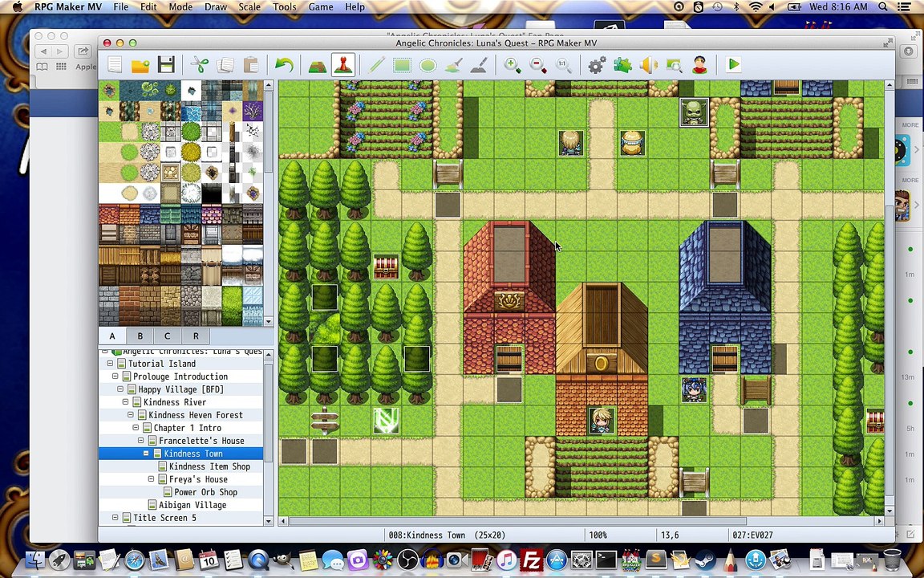Switch to tileset tab A
The width and height of the screenshot is (924, 578).
[x=112, y=336]
